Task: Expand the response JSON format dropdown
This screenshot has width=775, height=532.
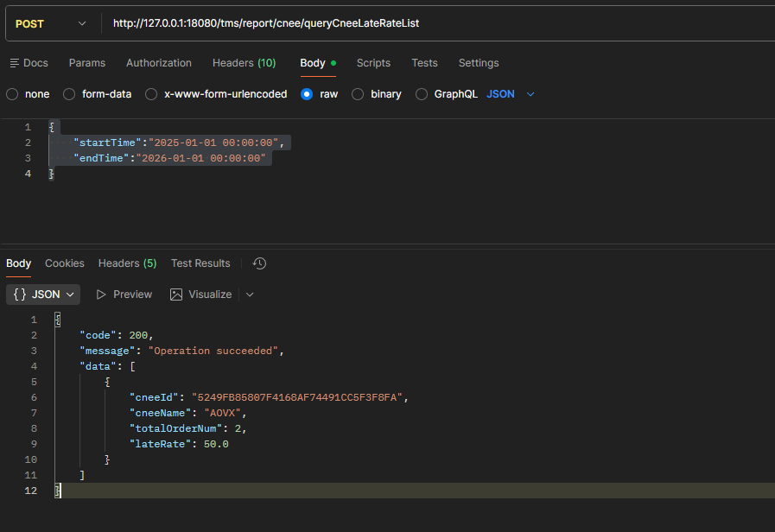Action: pyautogui.click(x=43, y=294)
